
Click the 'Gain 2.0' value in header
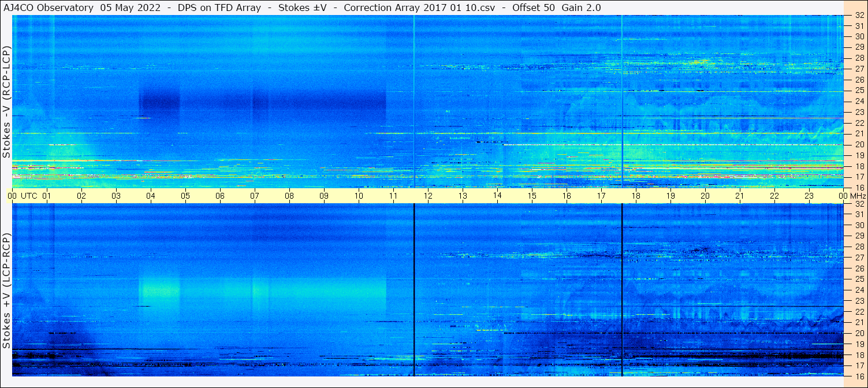click(x=581, y=8)
